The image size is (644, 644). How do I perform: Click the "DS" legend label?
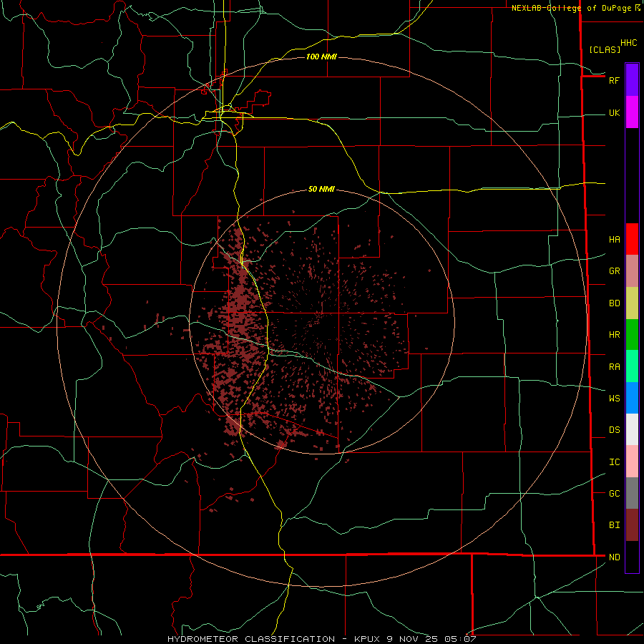click(614, 429)
